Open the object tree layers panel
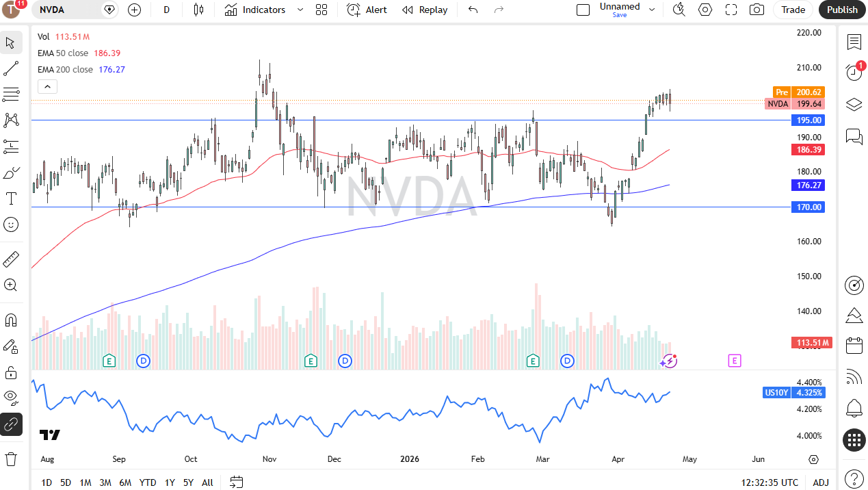The height and width of the screenshot is (490, 868). pyautogui.click(x=854, y=105)
